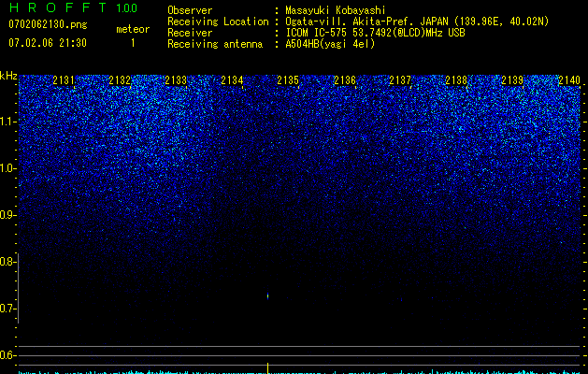Viewport: 588px width, 374px height.
Task: Click the HROFFT 1.0.0 title text
Action: point(73,7)
